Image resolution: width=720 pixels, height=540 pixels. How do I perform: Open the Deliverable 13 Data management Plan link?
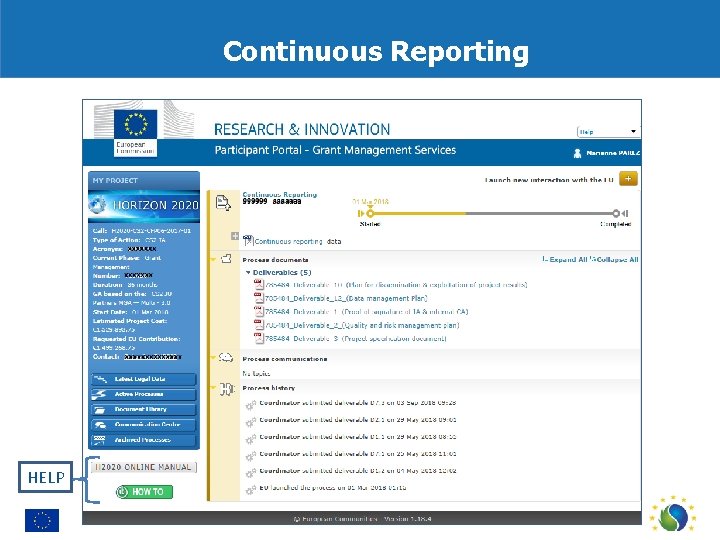coord(346,298)
